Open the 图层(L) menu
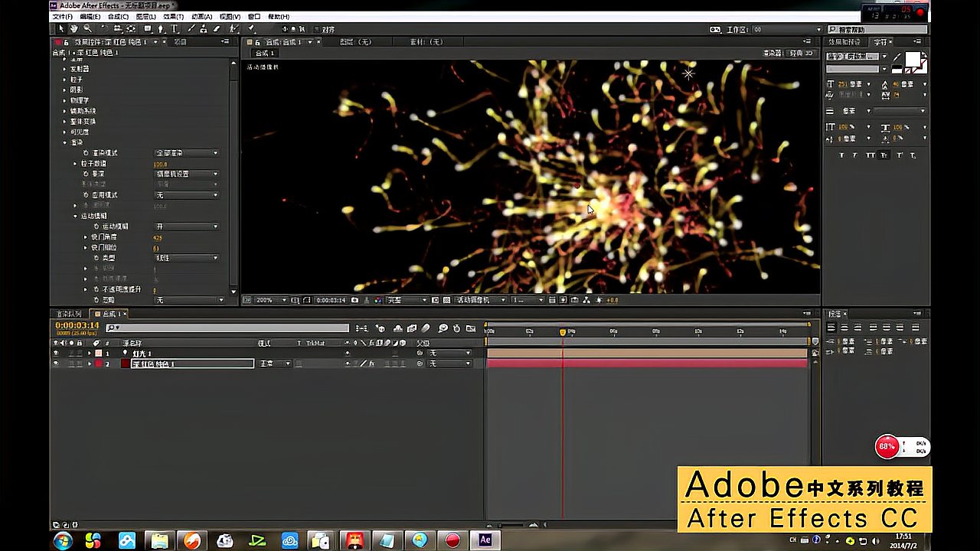Viewport: 980px width, 551px height. (145, 16)
